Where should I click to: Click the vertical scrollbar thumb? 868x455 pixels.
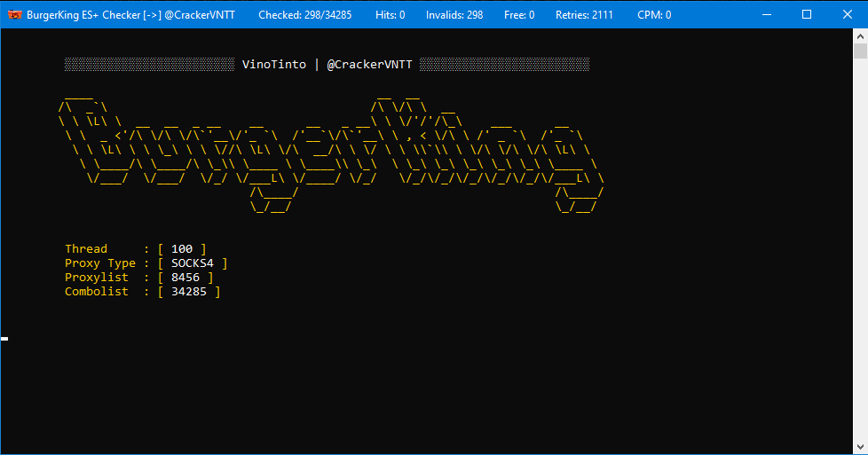[860, 51]
